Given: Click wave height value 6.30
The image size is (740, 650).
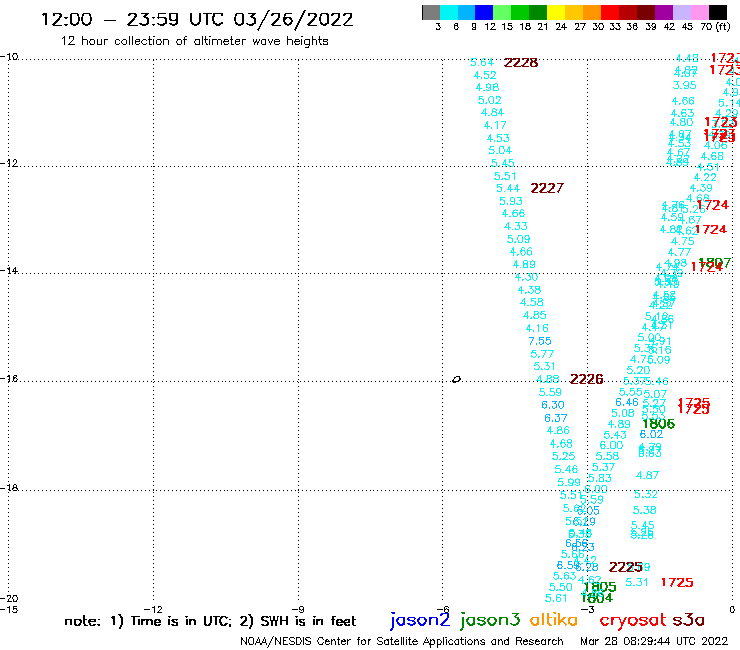Looking at the screenshot, I should 553,405.
